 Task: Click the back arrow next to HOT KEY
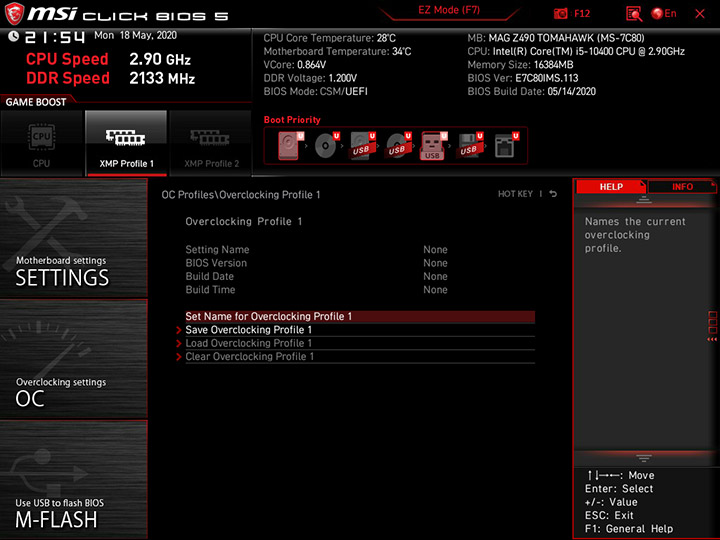pyautogui.click(x=553, y=194)
